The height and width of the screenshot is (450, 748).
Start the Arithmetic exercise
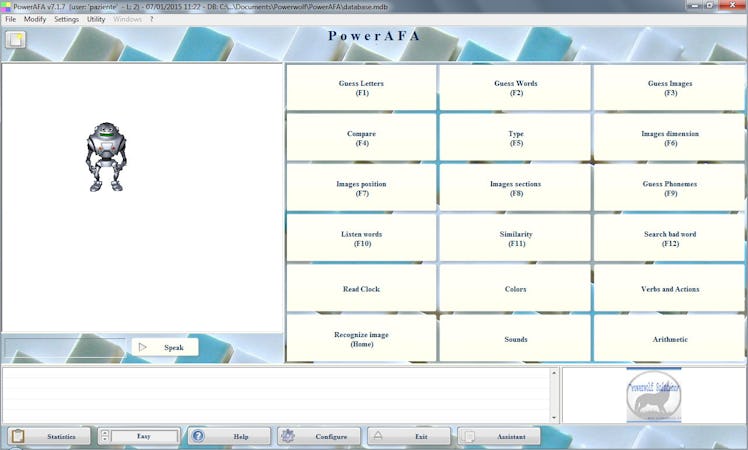(670, 339)
